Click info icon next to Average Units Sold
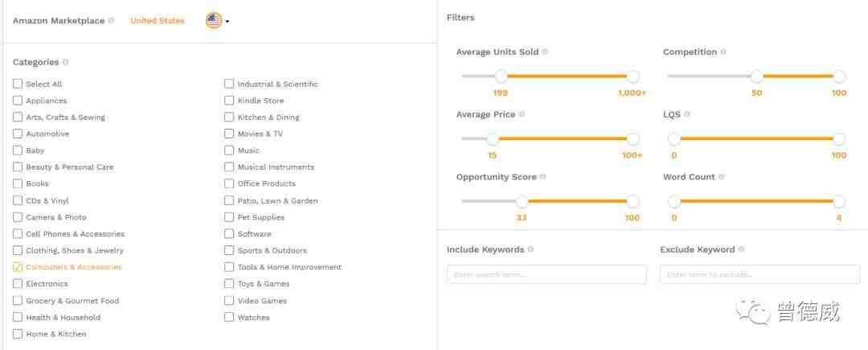 pos(545,51)
